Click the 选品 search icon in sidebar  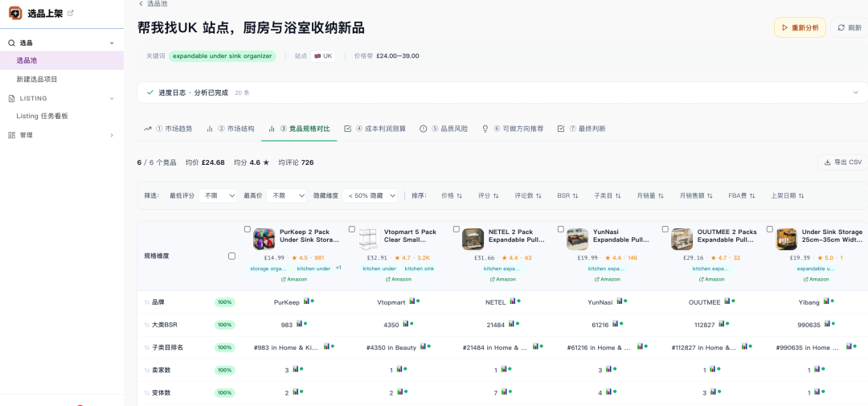[11, 43]
